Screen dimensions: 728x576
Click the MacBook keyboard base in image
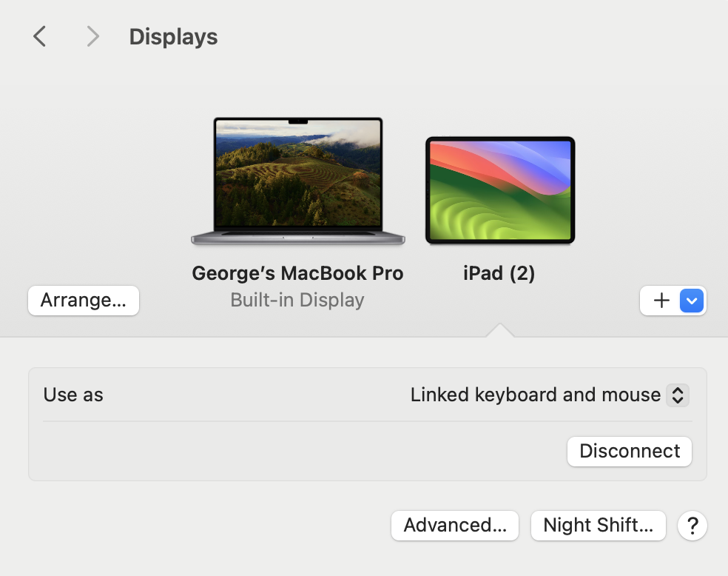(298, 238)
